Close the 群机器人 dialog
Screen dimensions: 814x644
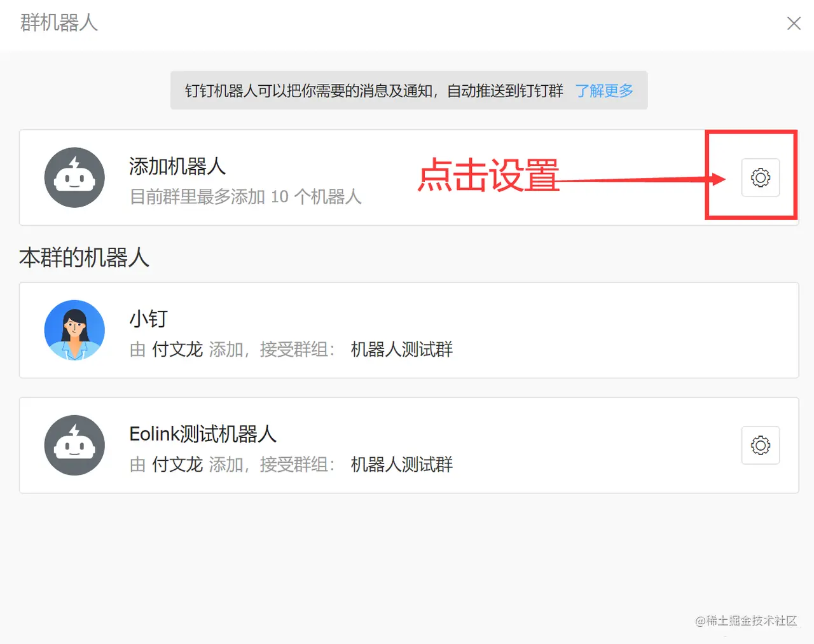click(794, 24)
